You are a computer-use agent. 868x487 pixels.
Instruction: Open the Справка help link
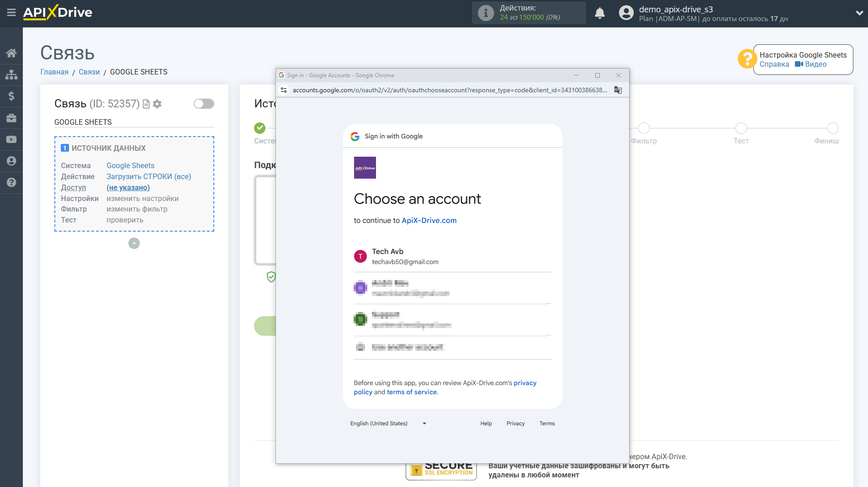774,64
